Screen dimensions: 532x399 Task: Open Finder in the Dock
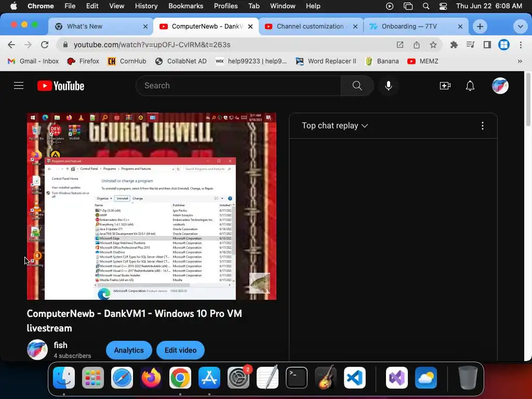(x=64, y=378)
